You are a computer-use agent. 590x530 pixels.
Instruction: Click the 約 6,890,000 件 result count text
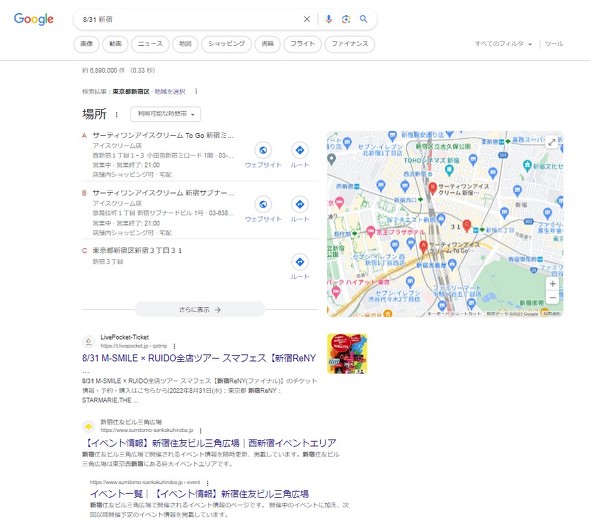tap(103, 70)
